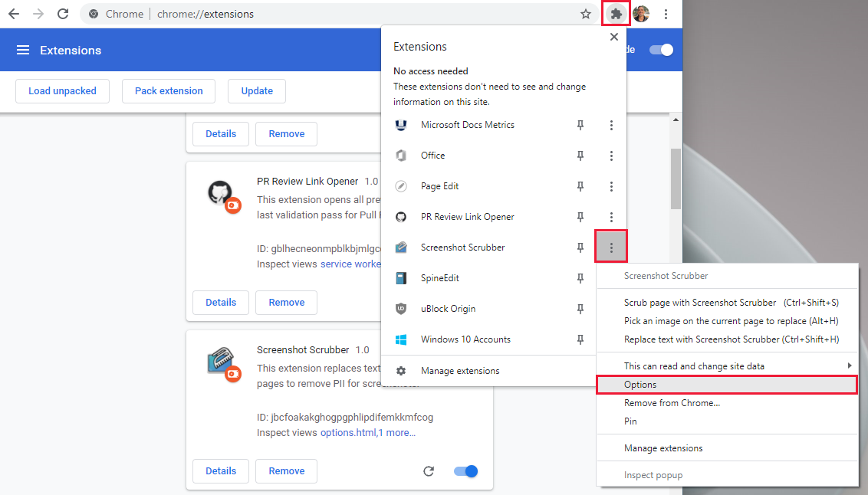Disable the Screenshot Scrubber extension toggle
This screenshot has height=495, width=868.
(465, 471)
